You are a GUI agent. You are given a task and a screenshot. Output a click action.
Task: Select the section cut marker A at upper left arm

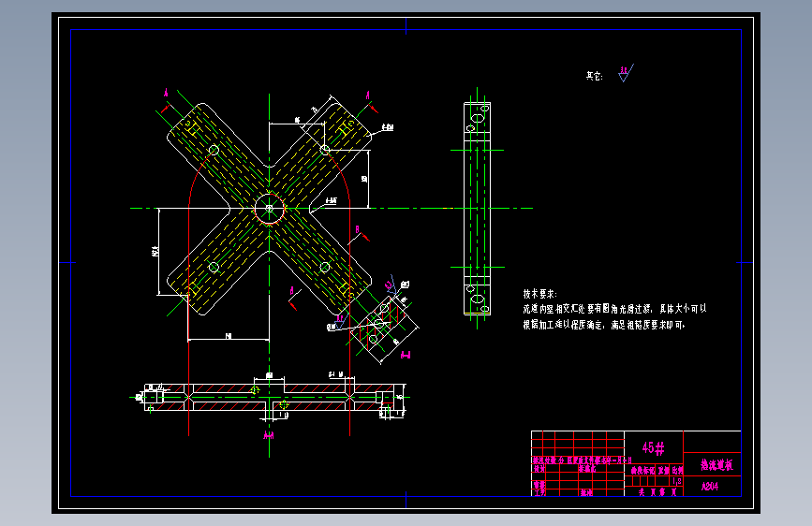pos(166,94)
